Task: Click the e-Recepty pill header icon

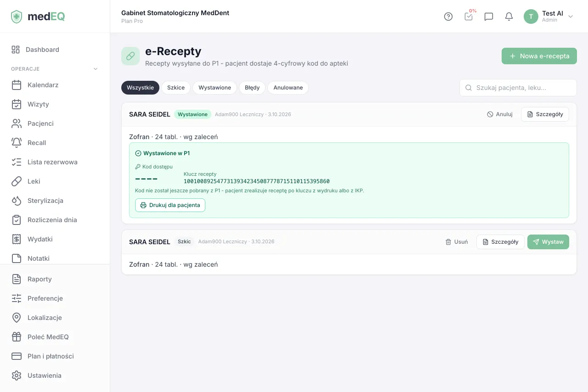Action: coord(130,56)
